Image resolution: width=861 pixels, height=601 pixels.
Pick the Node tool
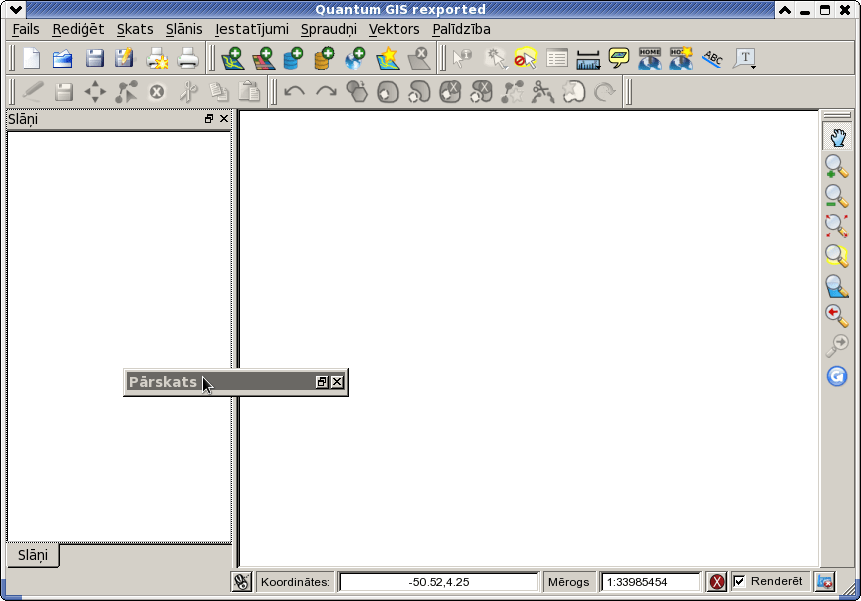click(126, 92)
